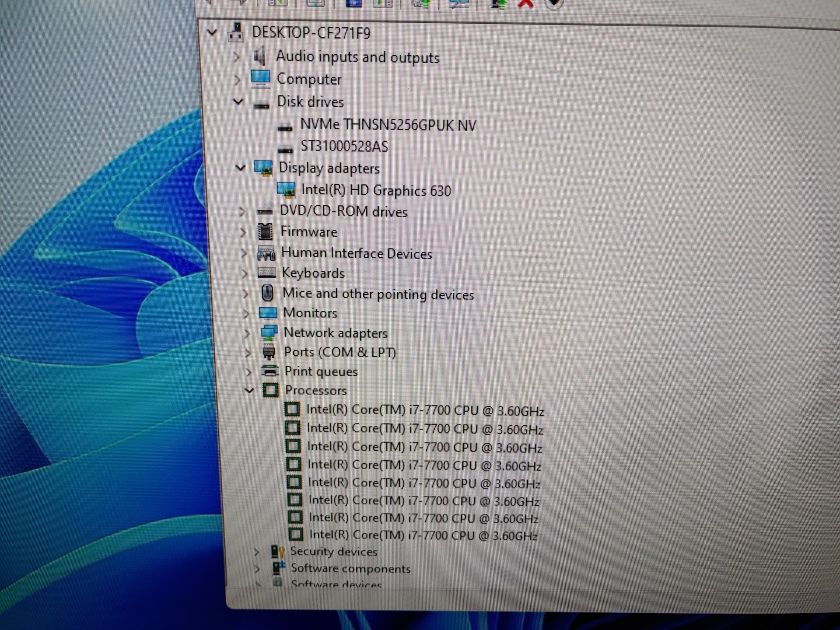Select the Keyboards label

313,273
